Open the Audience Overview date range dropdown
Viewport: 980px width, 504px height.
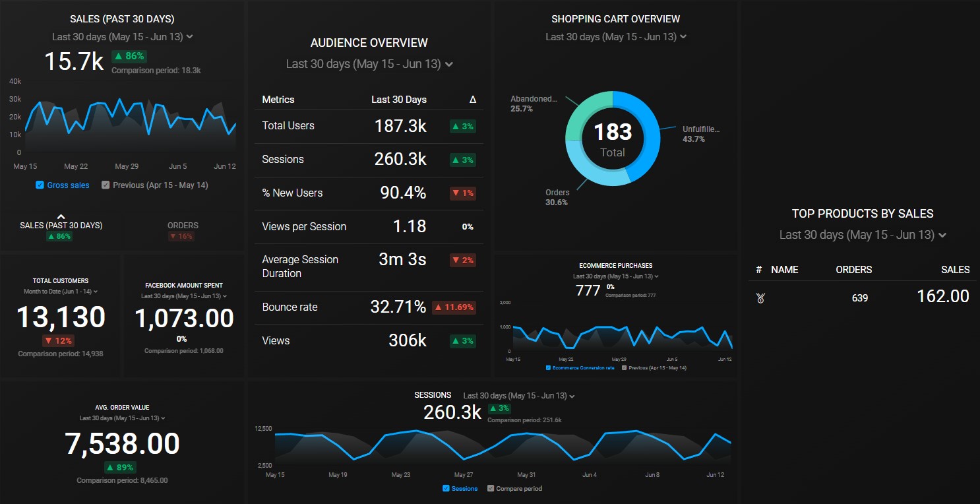369,64
